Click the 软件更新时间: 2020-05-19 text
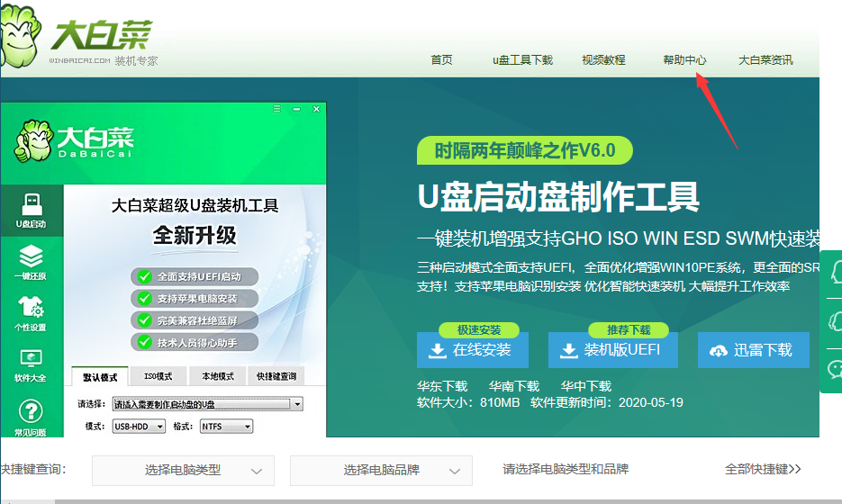The image size is (842, 504). pos(607,402)
